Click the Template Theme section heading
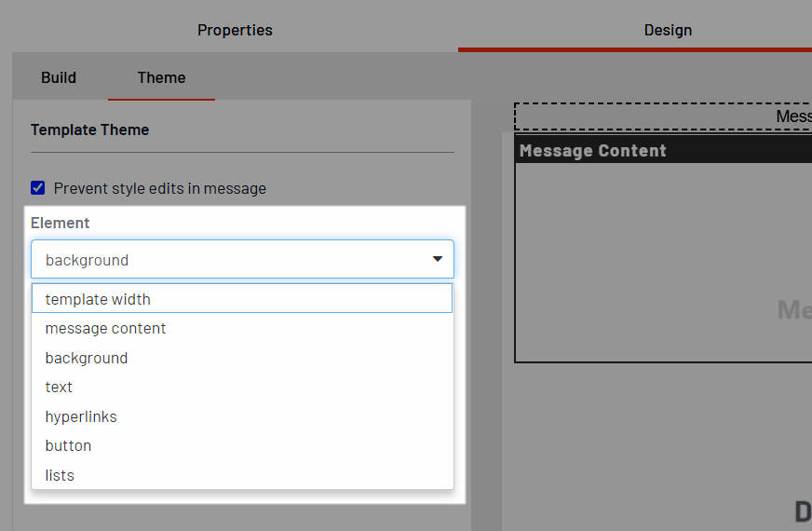The height and width of the screenshot is (531, 812). pos(89,129)
